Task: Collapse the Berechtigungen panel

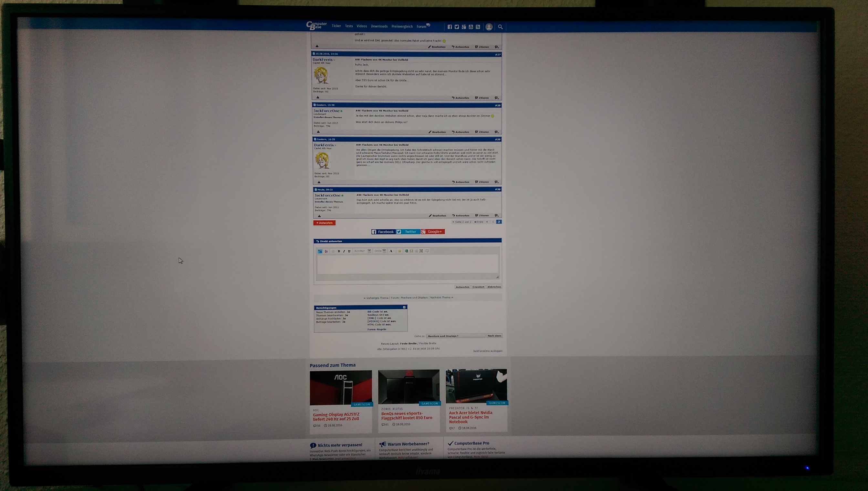Action: point(404,307)
